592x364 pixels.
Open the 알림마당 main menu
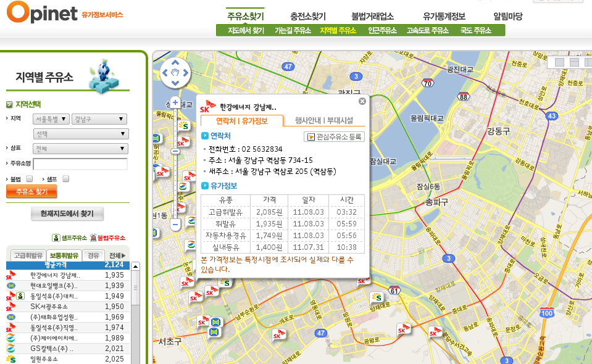[x=508, y=16]
